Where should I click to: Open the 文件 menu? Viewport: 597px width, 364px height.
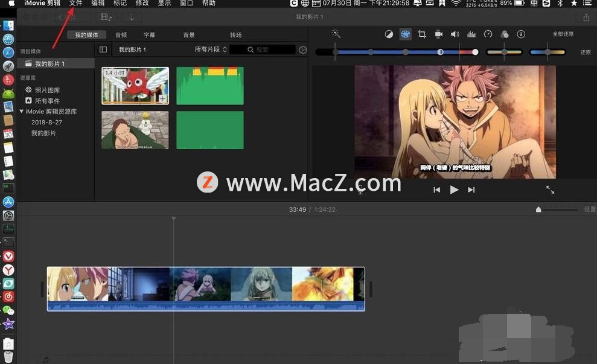(76, 3)
